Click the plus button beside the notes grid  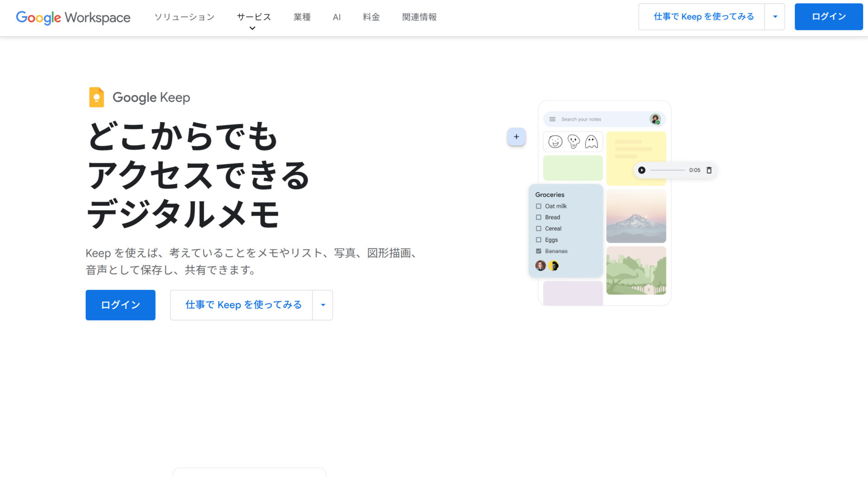pos(516,137)
